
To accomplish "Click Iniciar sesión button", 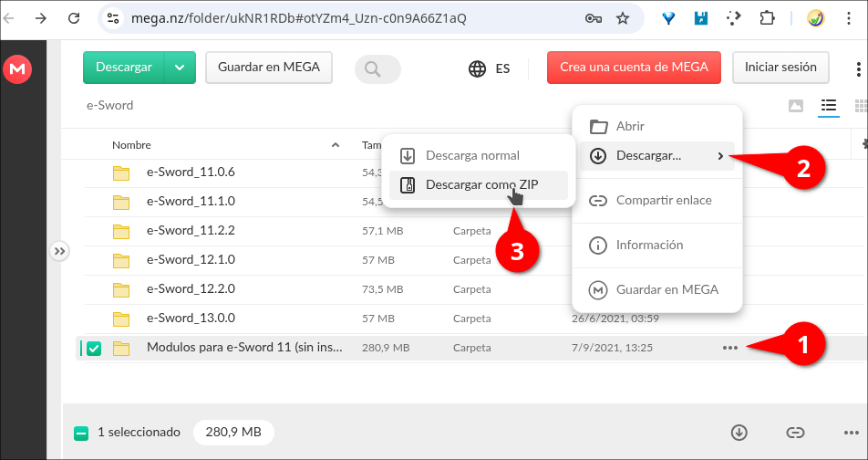I will [780, 68].
